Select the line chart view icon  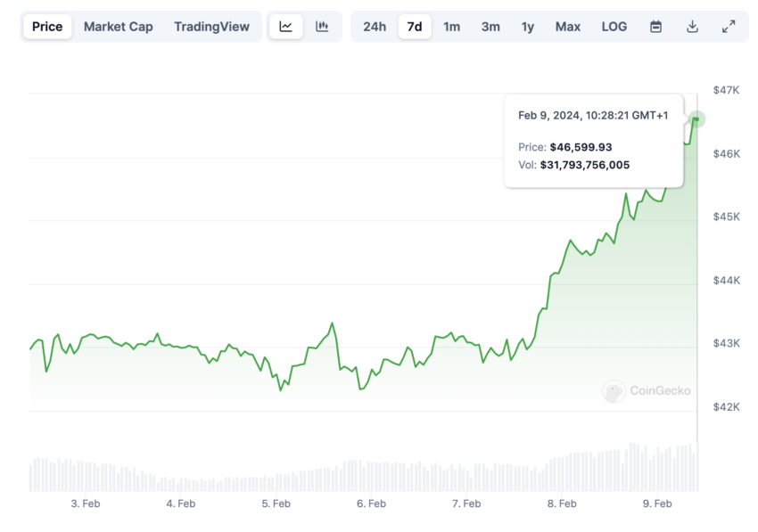[285, 27]
